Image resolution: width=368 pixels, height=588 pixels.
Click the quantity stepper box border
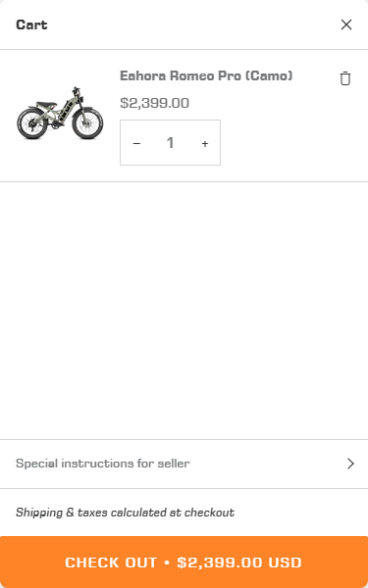(170, 121)
